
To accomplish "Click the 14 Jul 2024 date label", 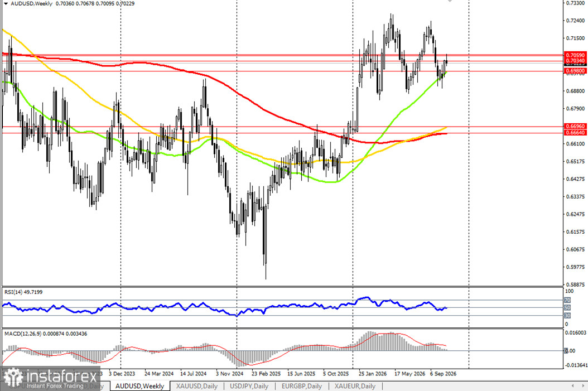I will click(x=194, y=374).
